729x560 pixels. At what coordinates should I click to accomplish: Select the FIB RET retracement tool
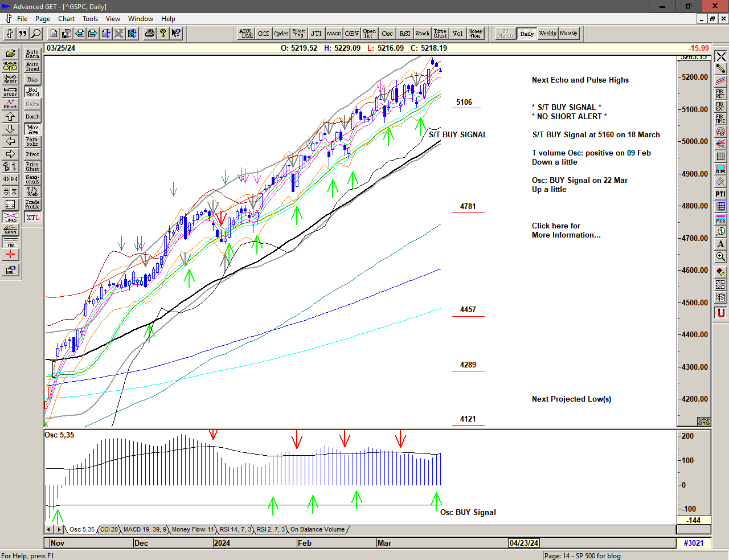pos(720,93)
